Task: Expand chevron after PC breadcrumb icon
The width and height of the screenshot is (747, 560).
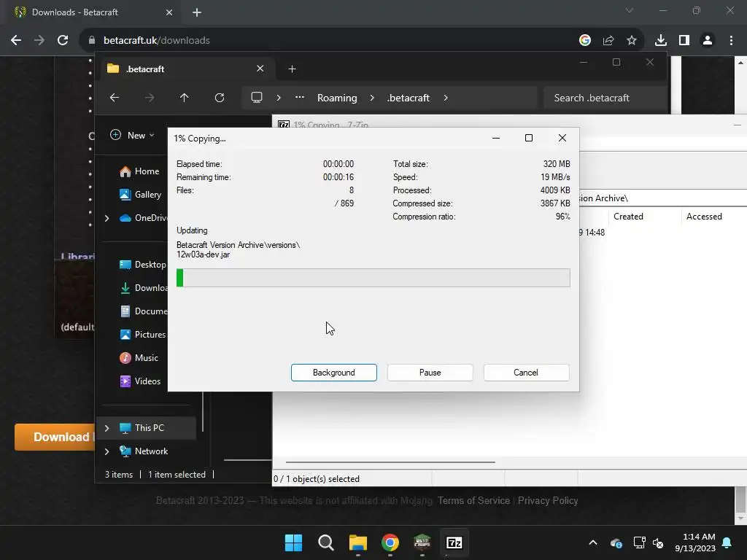Action: [x=279, y=98]
